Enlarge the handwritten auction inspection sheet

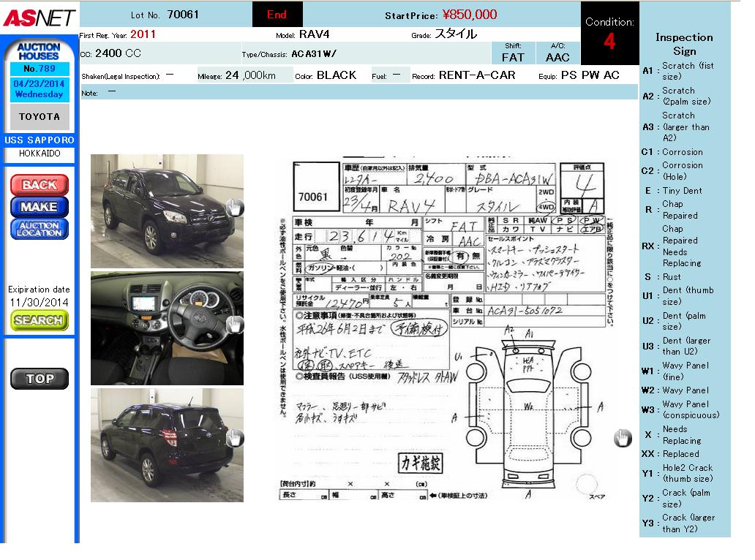pyautogui.click(x=443, y=329)
